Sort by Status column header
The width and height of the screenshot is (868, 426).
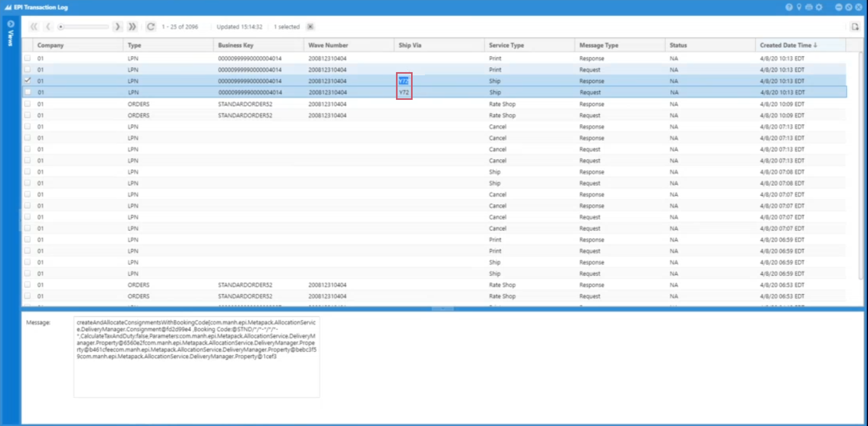tap(710, 45)
